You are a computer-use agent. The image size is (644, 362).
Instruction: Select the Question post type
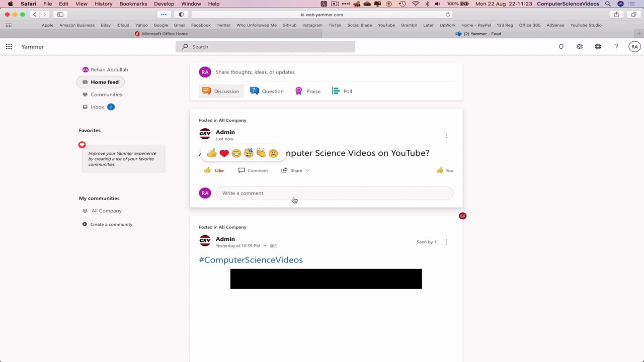267,91
